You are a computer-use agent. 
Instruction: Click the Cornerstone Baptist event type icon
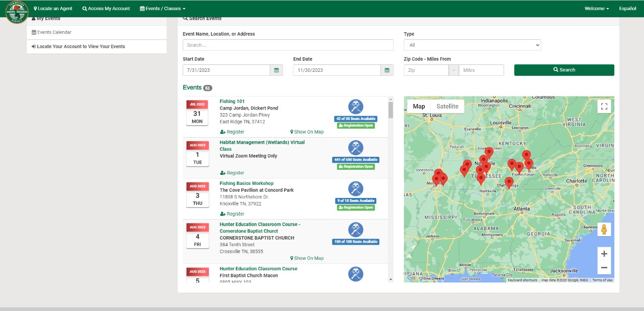click(x=356, y=230)
